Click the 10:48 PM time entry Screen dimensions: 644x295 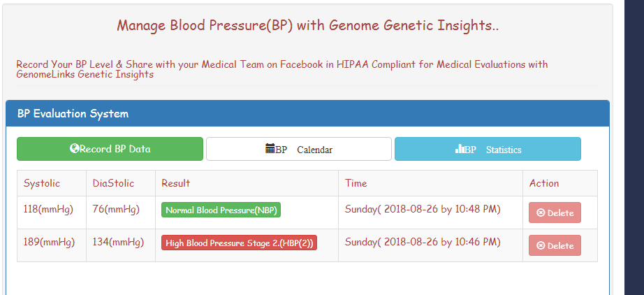point(423,209)
